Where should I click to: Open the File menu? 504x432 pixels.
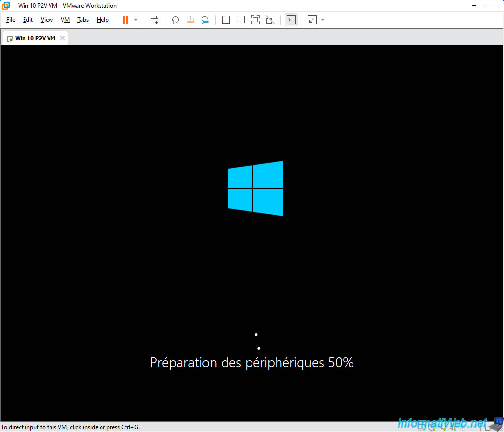pyautogui.click(x=11, y=20)
